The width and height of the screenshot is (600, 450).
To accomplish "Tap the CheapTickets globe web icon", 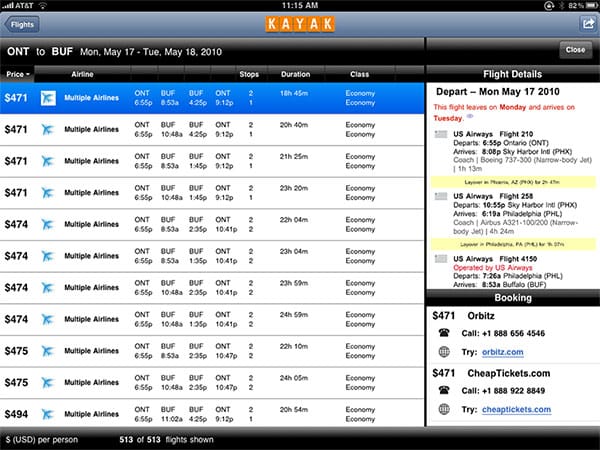I will [444, 409].
